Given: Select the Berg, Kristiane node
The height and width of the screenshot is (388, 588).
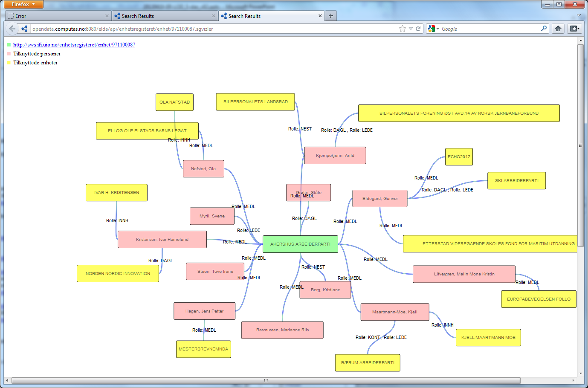Looking at the screenshot, I should point(325,290).
